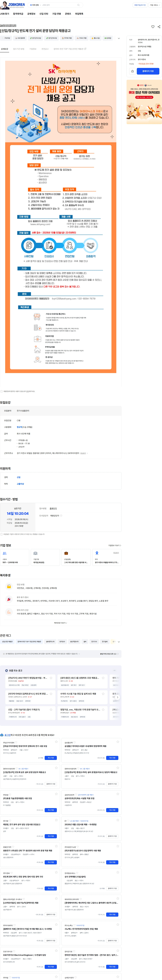Switch to the 기업정보 tab

(x=33, y=49)
